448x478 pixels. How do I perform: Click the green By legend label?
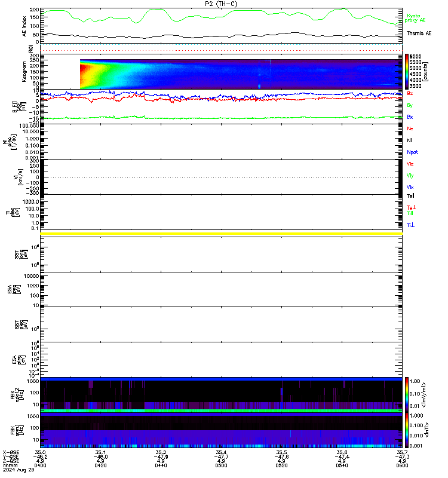click(x=410, y=105)
